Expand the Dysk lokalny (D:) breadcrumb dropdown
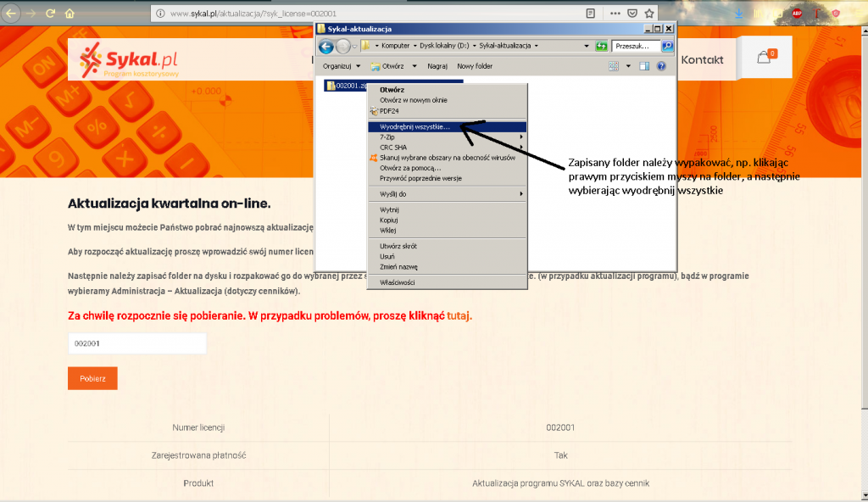Viewport: 868px width, 502px height. (x=474, y=46)
